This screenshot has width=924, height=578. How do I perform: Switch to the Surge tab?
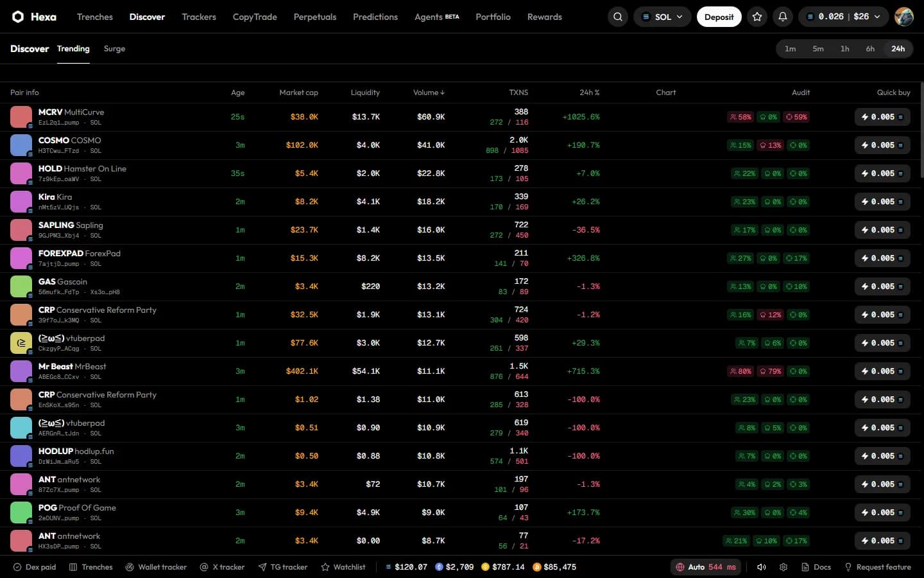point(114,49)
